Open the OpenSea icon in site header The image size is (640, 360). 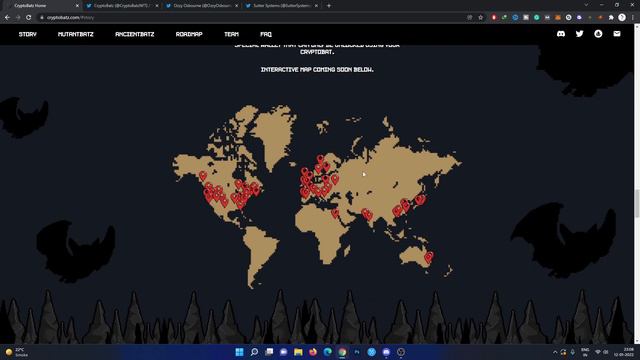[x=598, y=34]
